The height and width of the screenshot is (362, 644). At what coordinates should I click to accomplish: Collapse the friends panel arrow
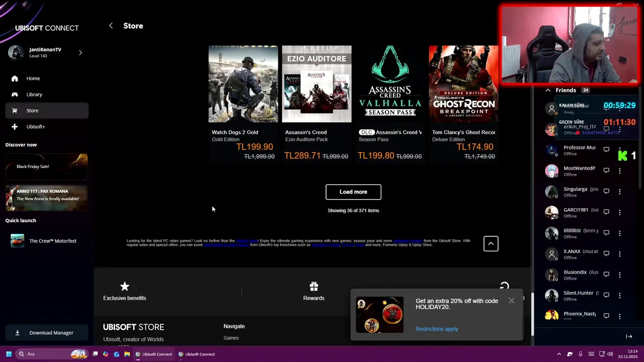pos(629,336)
